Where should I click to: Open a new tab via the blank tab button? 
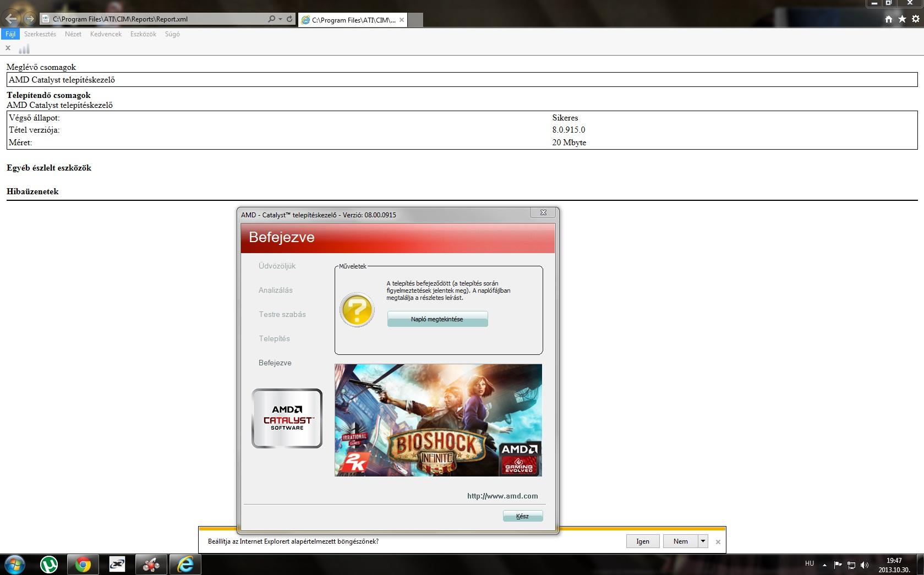click(416, 20)
